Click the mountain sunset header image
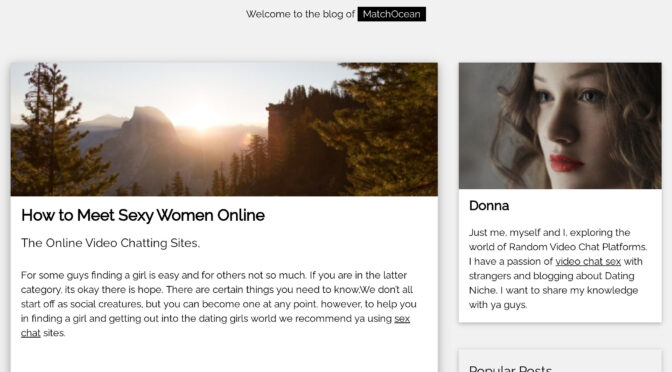 click(224, 129)
